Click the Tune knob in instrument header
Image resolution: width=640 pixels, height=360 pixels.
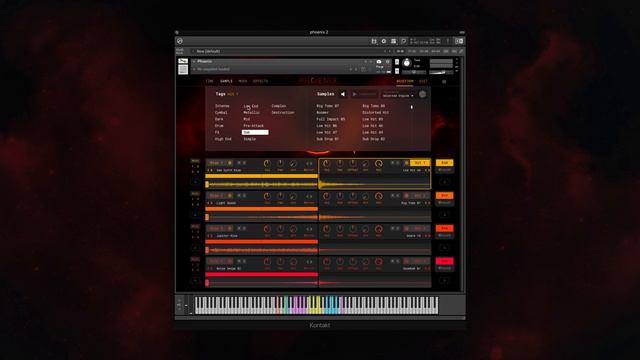(x=407, y=63)
